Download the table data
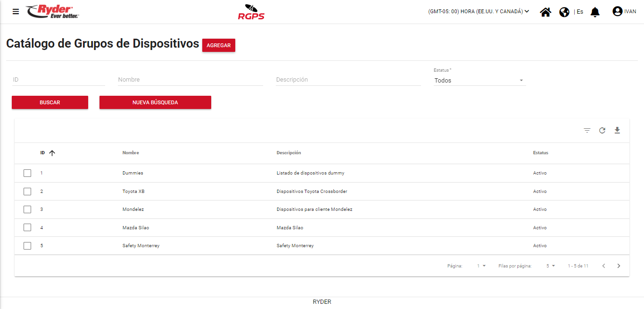Viewport: 644px width, 309px height. 617,131
